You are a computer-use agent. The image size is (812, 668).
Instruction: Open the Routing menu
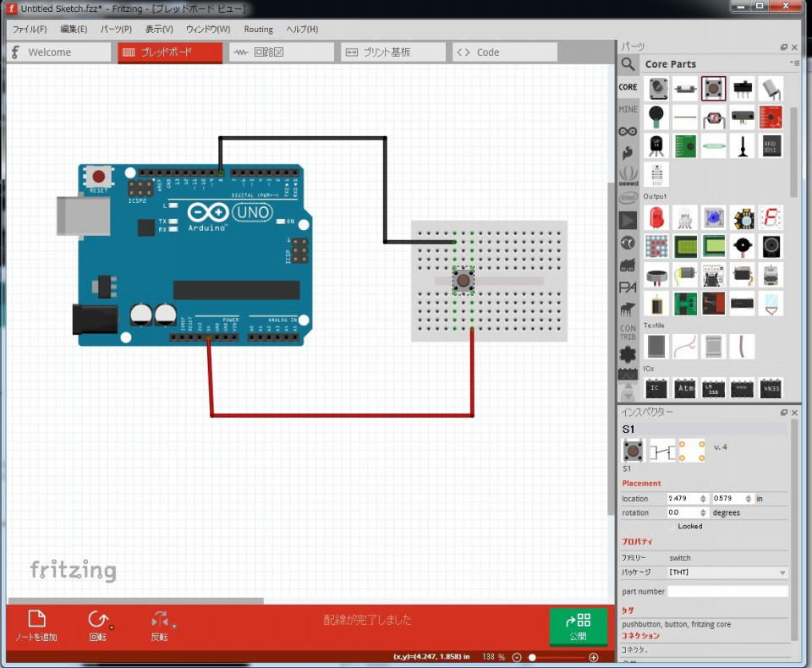pyautogui.click(x=259, y=29)
